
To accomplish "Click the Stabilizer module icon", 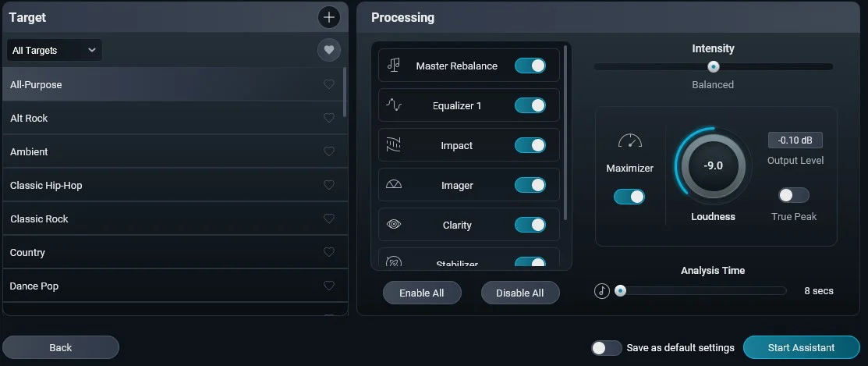I will 394,262.
